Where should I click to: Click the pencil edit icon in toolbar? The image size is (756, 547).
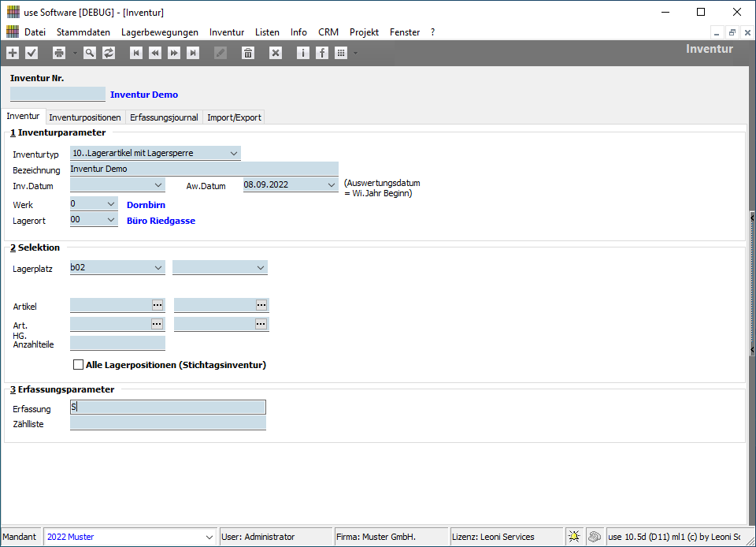220,53
